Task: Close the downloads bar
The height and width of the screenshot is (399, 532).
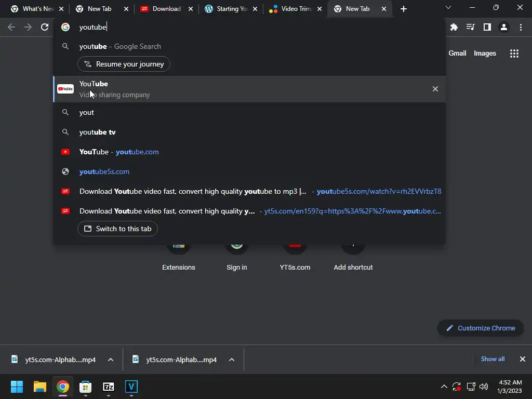Action: (523, 359)
